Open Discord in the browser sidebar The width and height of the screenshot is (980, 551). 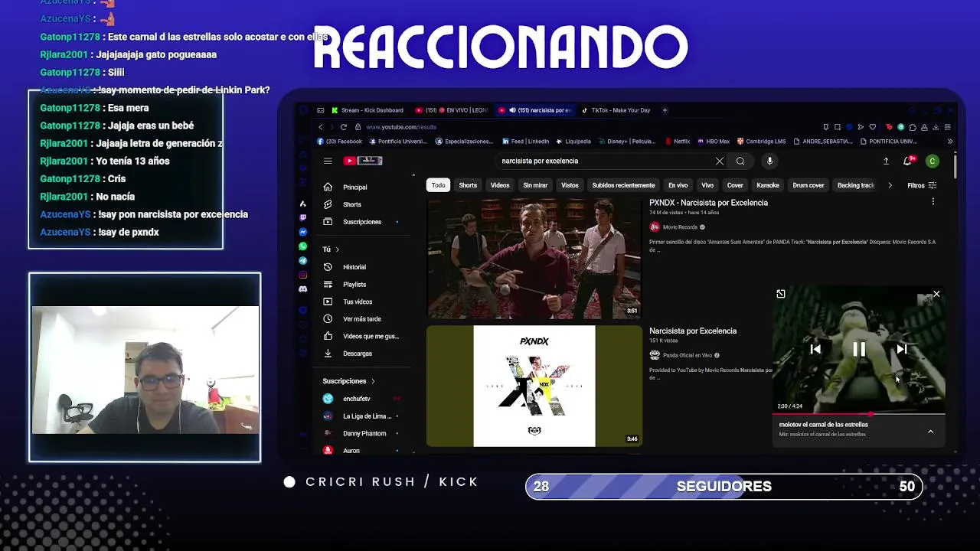tap(303, 289)
